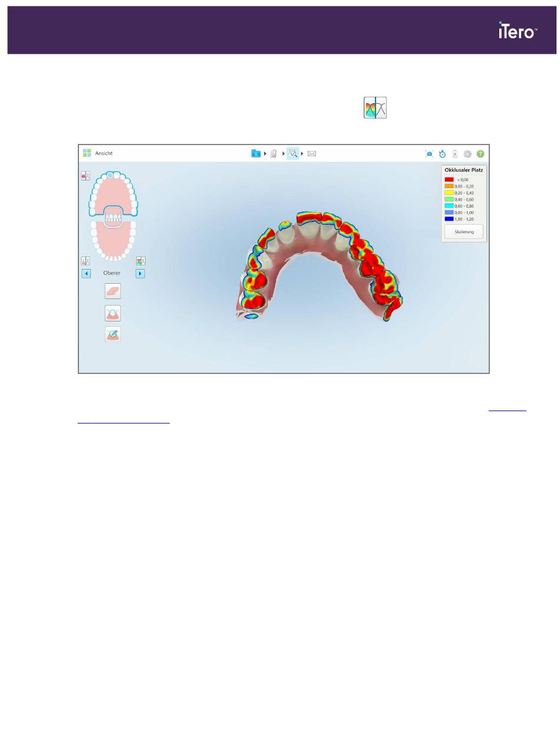Image resolution: width=560 pixels, height=732 pixels.
Task: Go to next jaw with right arrow
Action: (140, 274)
